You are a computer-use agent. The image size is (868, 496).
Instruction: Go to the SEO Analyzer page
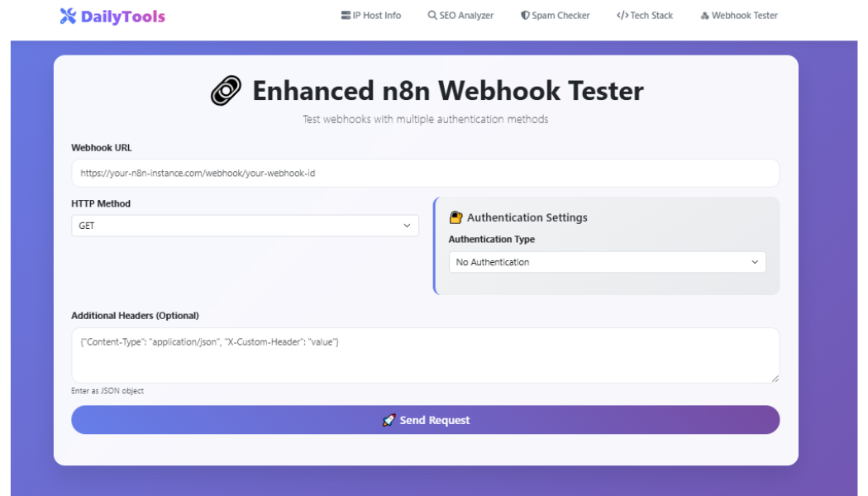(460, 16)
